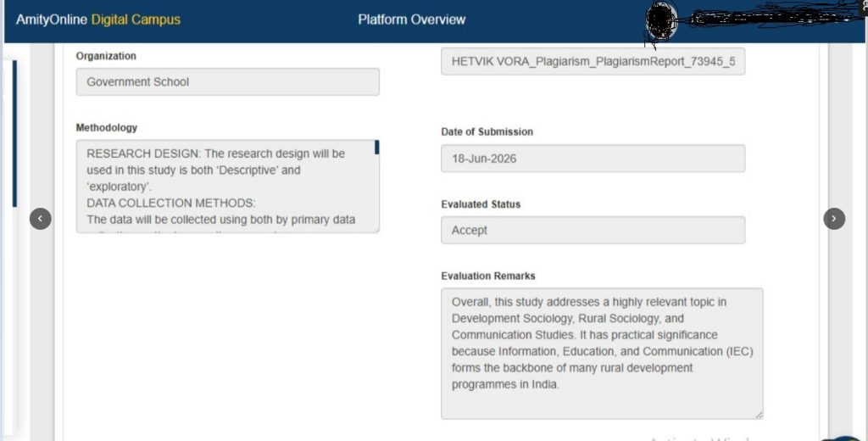The image size is (868, 441).
Task: Click the Methodology label
Action: pos(106,127)
